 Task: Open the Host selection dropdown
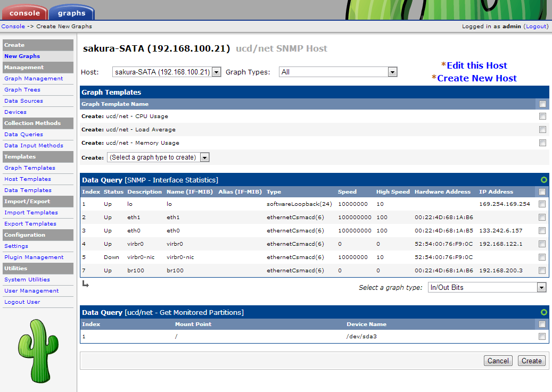167,72
